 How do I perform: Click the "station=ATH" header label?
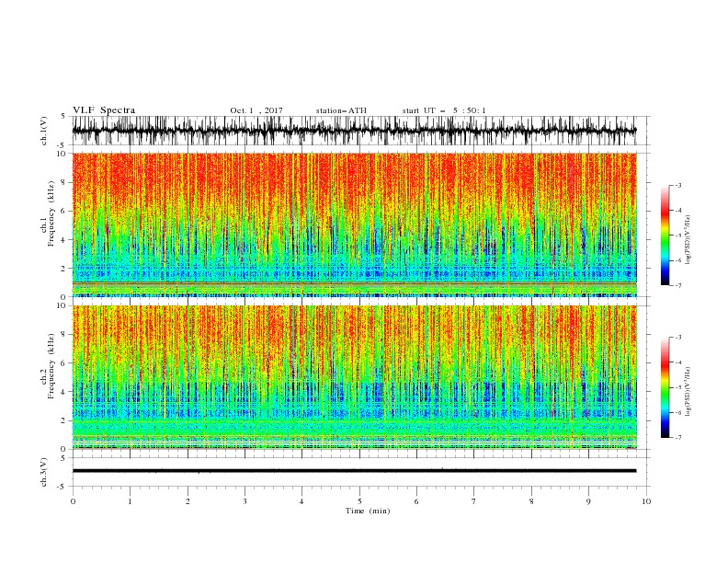pyautogui.click(x=341, y=110)
